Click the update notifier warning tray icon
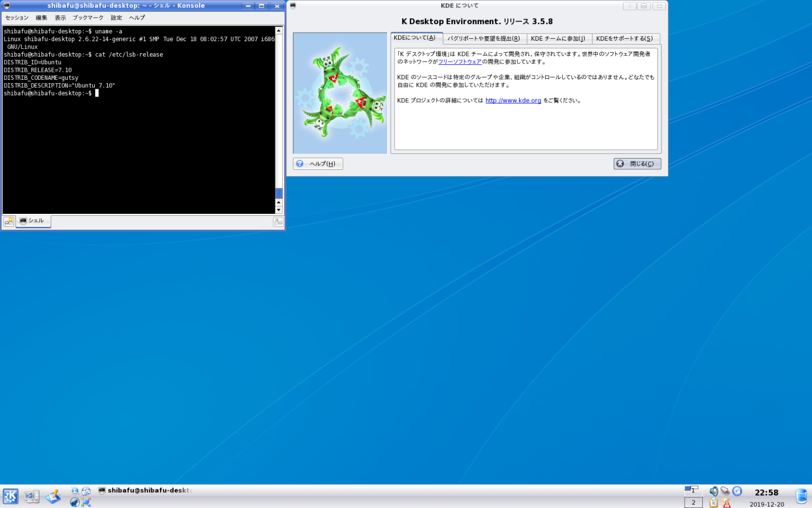Viewport: 812px width, 508px height. [x=726, y=502]
